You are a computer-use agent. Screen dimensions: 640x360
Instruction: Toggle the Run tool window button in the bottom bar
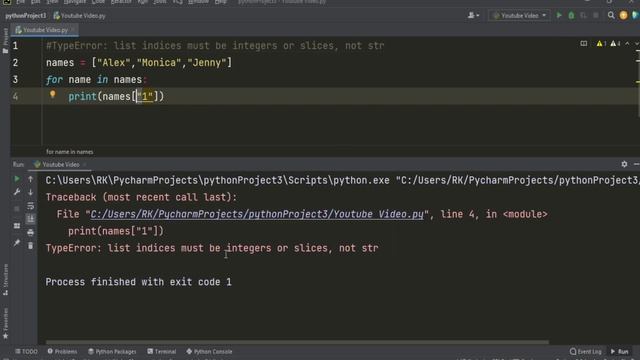[x=620, y=351]
